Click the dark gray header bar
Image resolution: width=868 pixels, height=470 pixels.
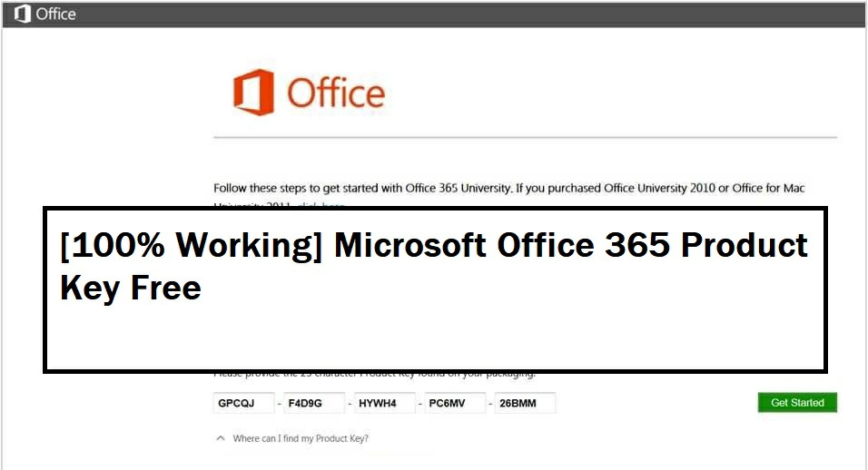[454, 15]
